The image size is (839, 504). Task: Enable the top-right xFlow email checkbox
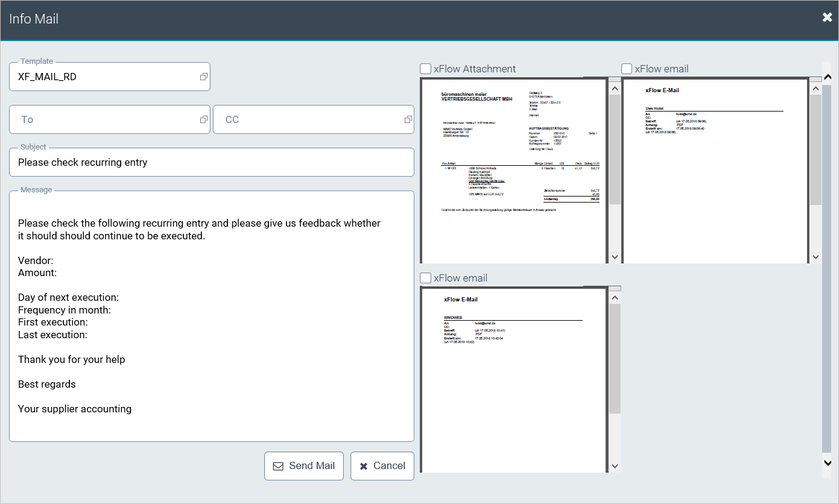point(627,69)
